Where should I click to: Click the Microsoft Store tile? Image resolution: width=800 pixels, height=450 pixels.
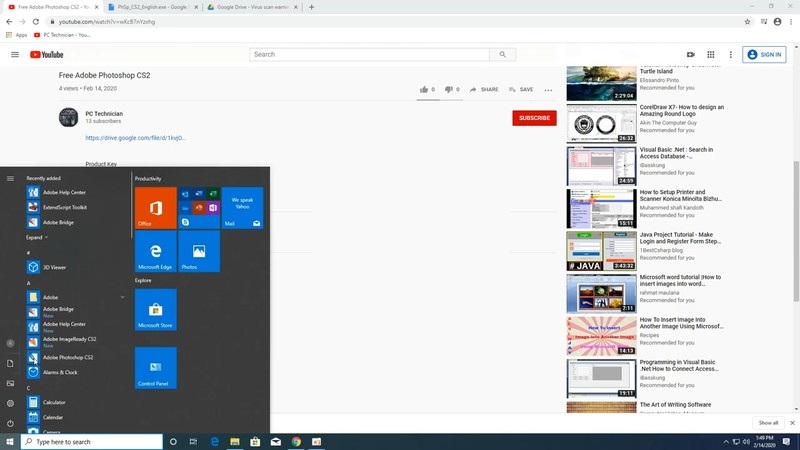click(155, 309)
